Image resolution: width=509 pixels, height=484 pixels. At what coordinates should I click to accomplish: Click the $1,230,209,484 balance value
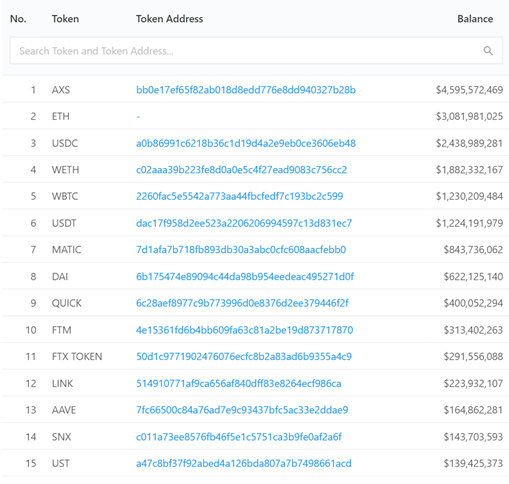tap(469, 196)
